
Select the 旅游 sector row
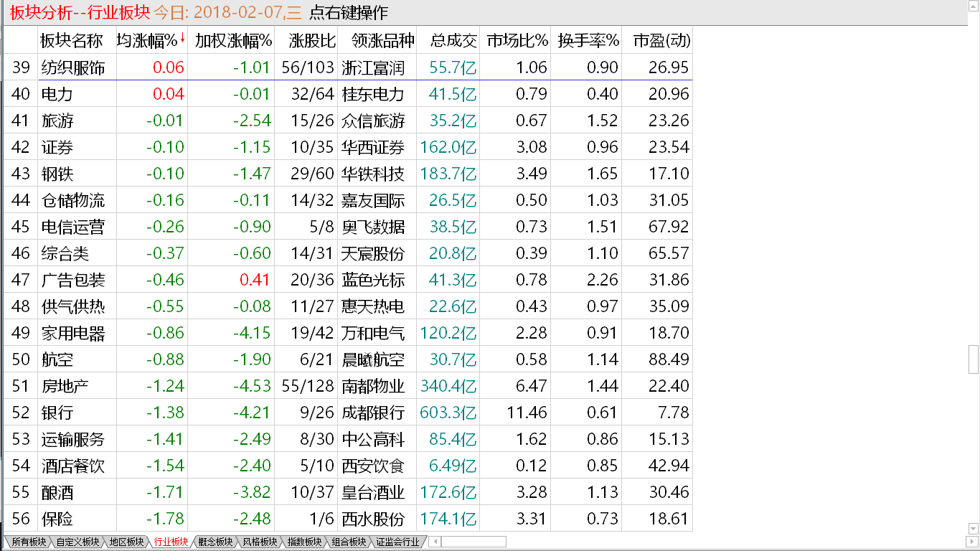click(x=348, y=121)
